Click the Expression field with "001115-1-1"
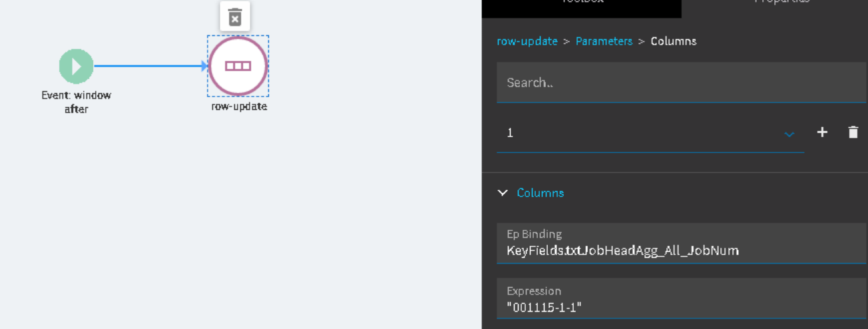The height and width of the screenshot is (329, 868). pyautogui.click(x=680, y=300)
